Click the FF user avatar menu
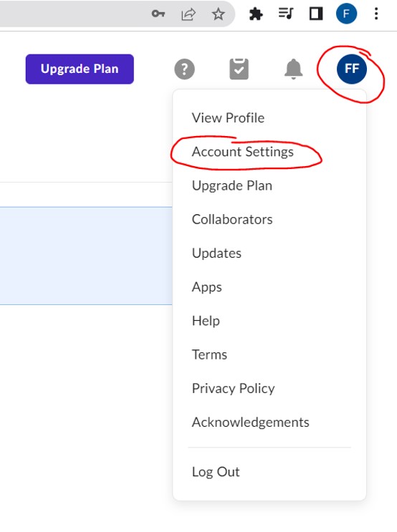 tap(351, 69)
